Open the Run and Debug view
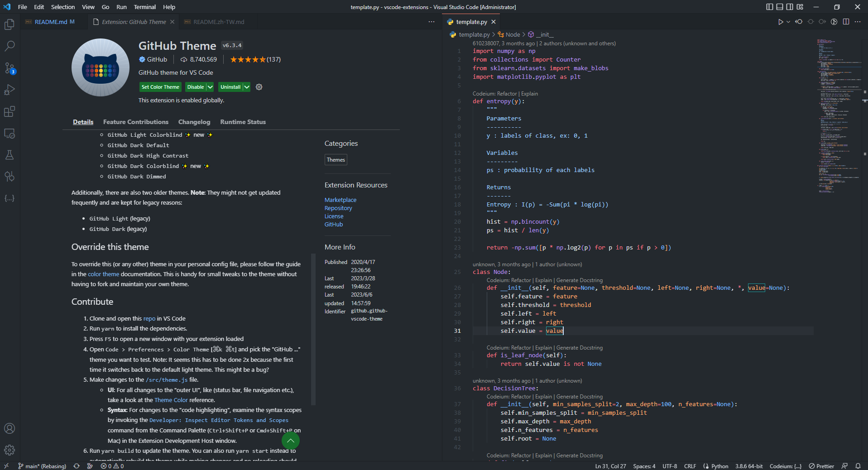The width and height of the screenshot is (868, 470). coord(10,90)
